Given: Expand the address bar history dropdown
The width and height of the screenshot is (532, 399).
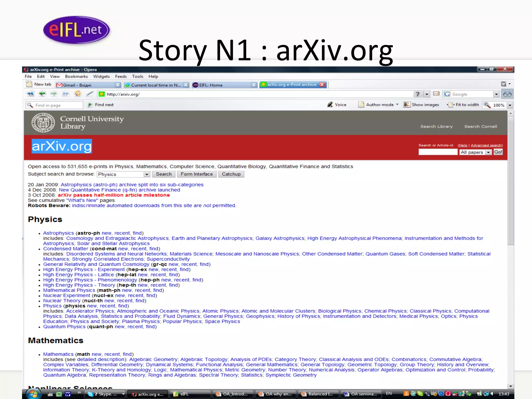Looking at the screenshot, I should coord(427,94).
